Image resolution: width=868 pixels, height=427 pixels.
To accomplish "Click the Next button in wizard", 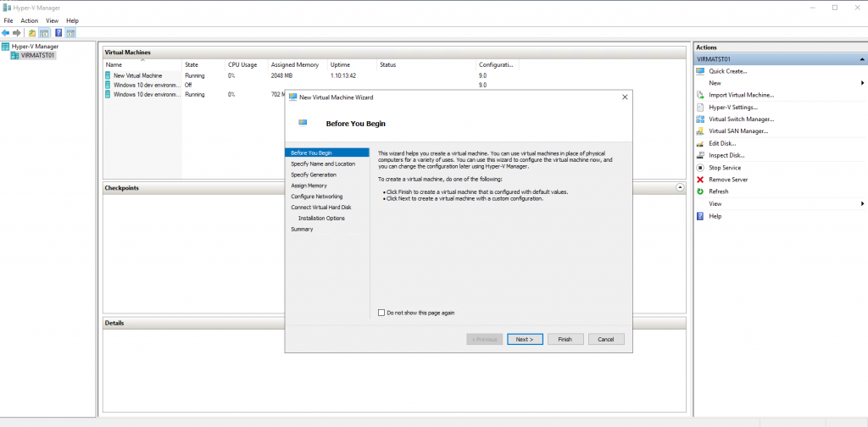I will [x=525, y=339].
